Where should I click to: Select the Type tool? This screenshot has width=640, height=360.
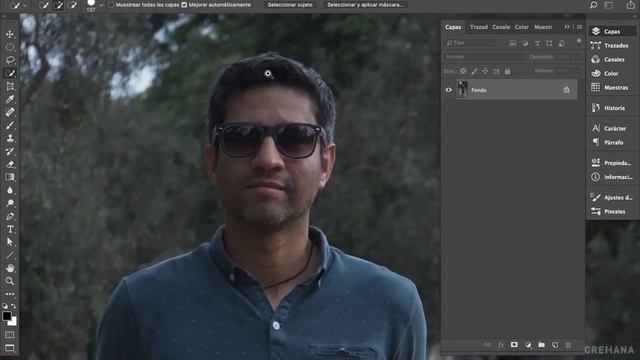[10, 229]
